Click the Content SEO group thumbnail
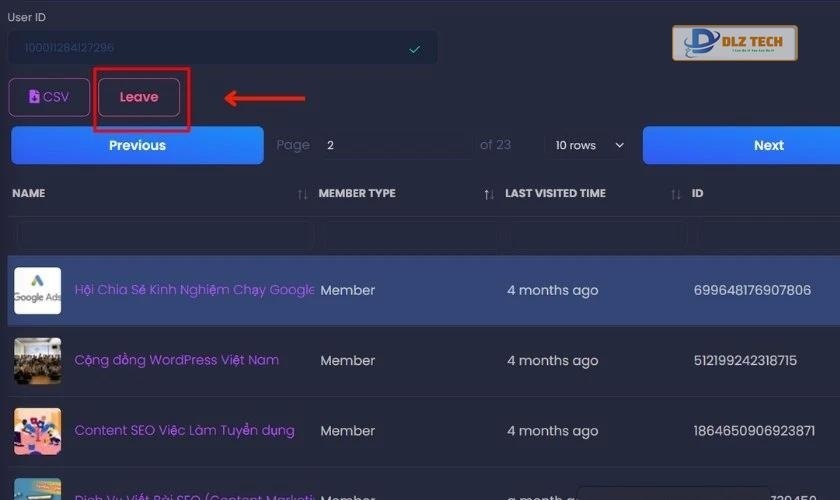 tap(38, 431)
